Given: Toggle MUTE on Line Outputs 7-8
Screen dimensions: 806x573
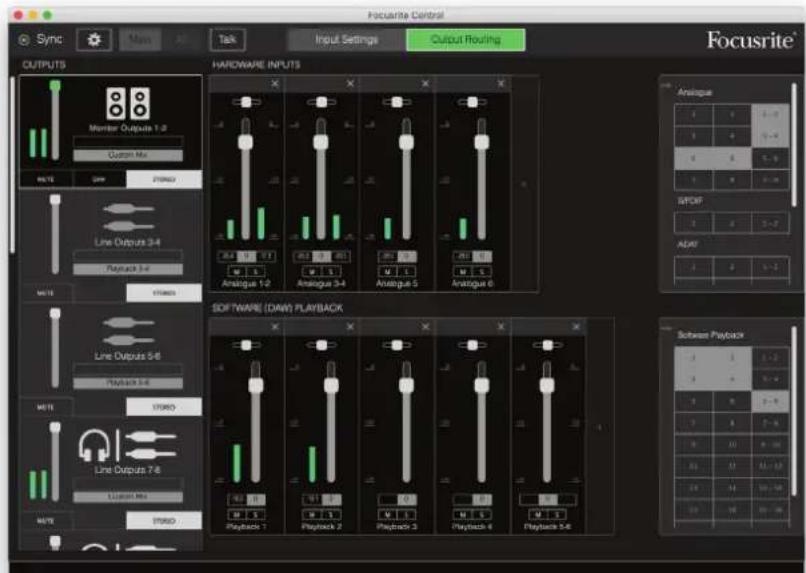Looking at the screenshot, I should click(46, 521).
